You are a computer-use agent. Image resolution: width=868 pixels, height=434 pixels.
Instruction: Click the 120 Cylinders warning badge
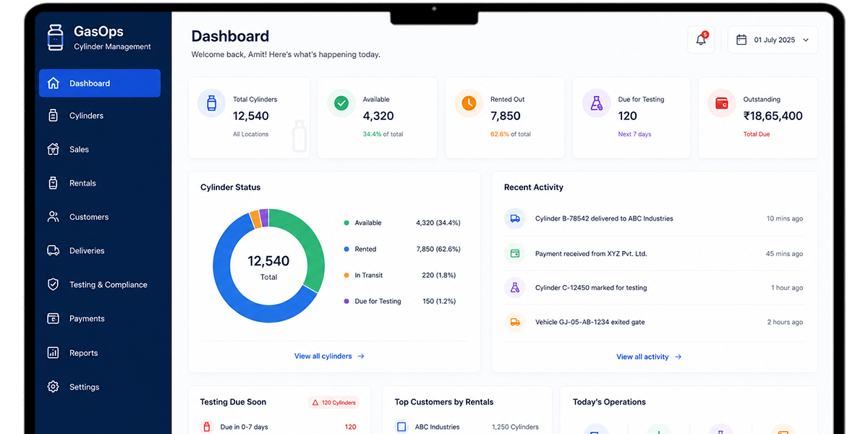[x=333, y=402]
